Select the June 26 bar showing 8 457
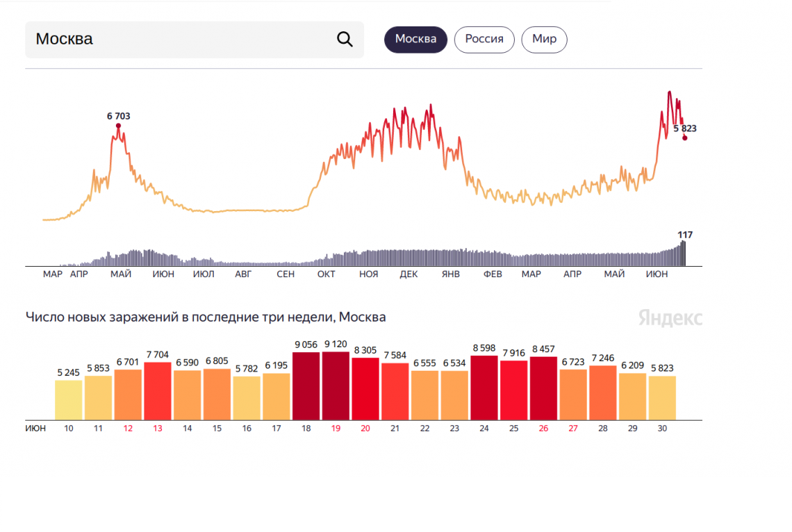 pos(543,388)
